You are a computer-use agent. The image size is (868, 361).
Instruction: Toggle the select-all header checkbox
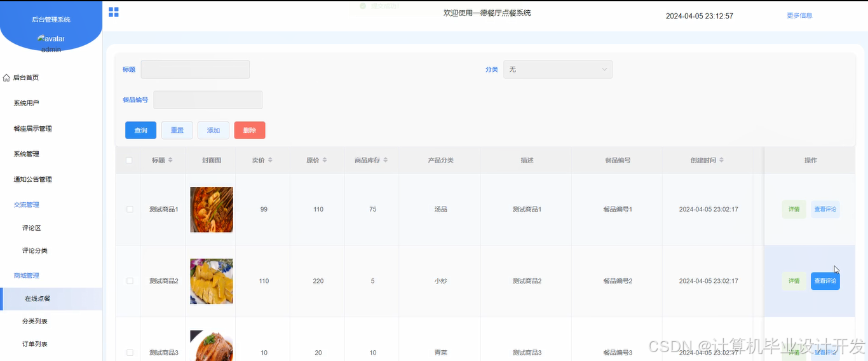coord(129,160)
